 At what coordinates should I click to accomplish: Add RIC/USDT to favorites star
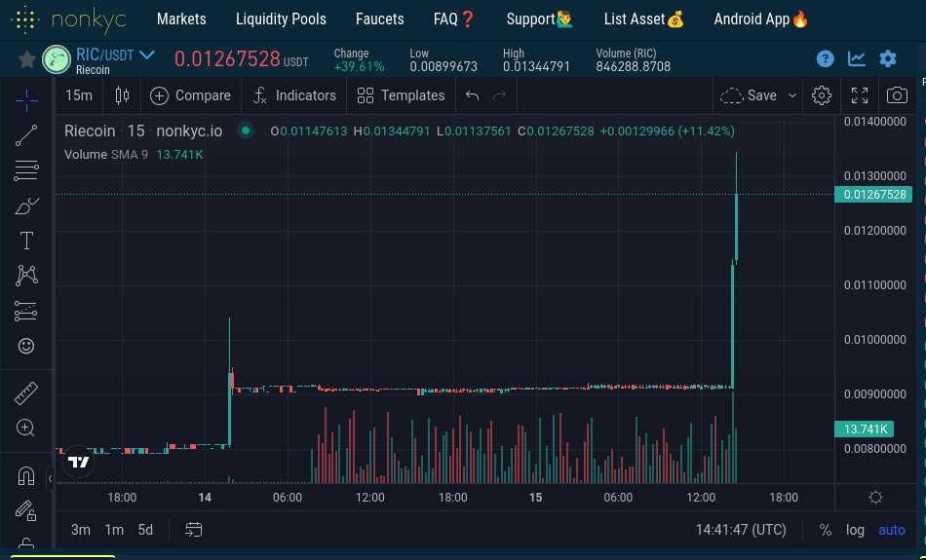27,59
